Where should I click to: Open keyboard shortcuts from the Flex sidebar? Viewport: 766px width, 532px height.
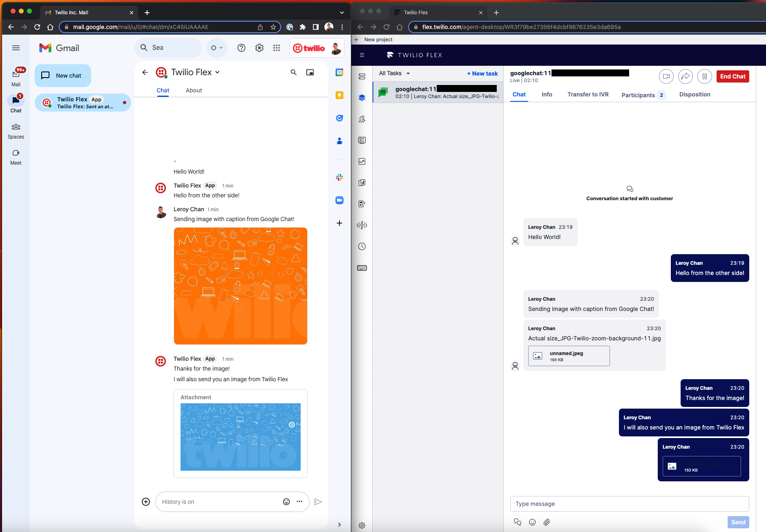[362, 268]
